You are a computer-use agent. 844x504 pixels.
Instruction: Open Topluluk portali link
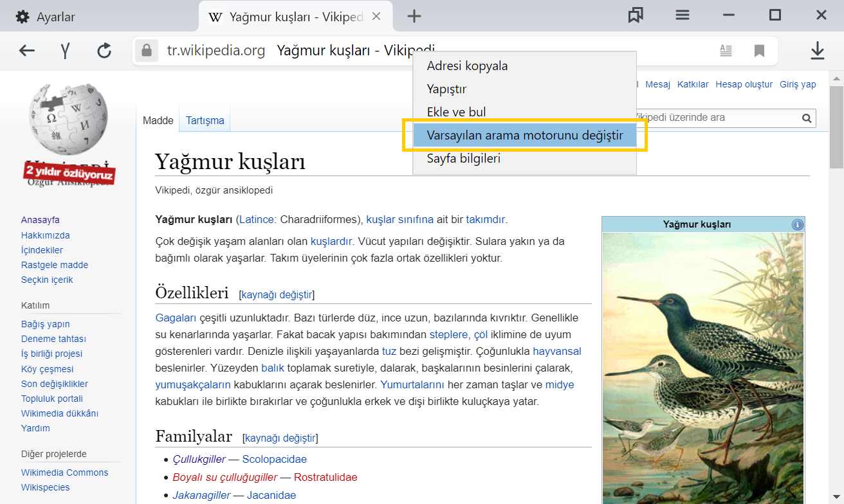tap(52, 399)
